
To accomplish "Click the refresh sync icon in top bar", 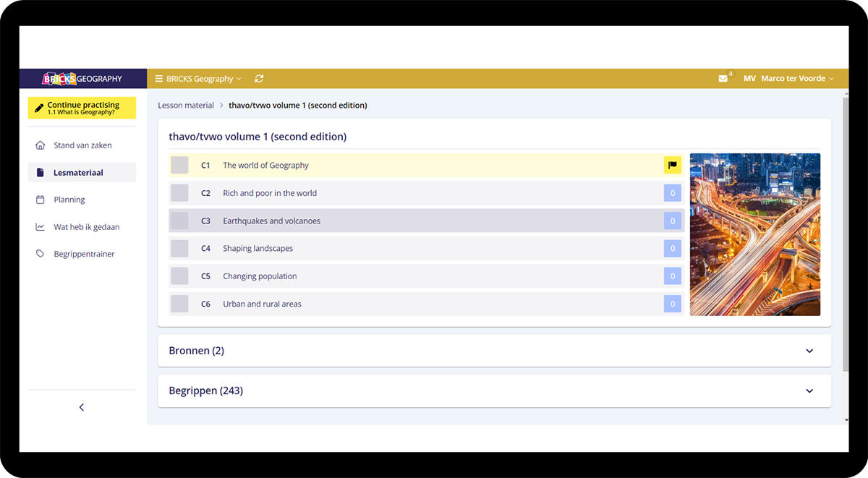I will coord(259,79).
